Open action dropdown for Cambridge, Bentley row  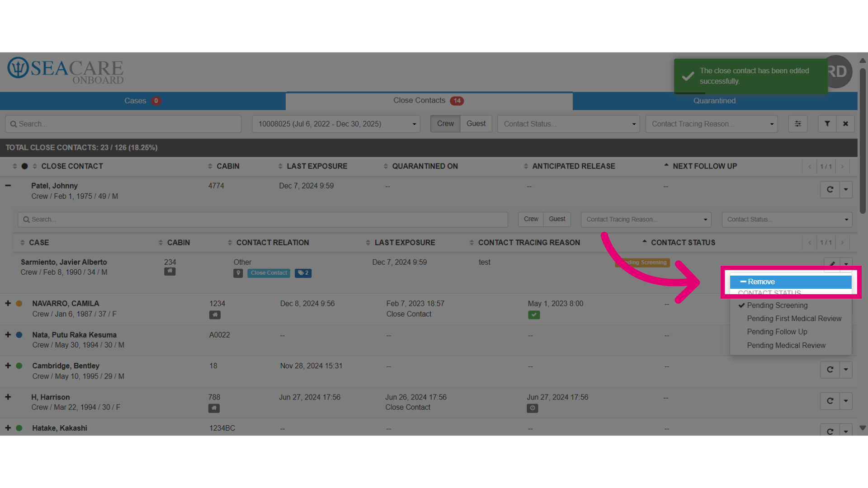pyautogui.click(x=846, y=370)
